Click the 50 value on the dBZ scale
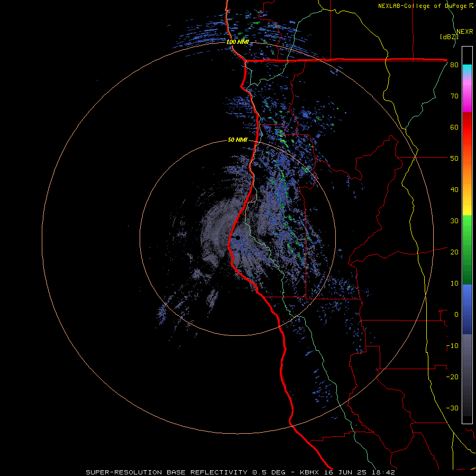The width and height of the screenshot is (476, 476). [x=454, y=159]
